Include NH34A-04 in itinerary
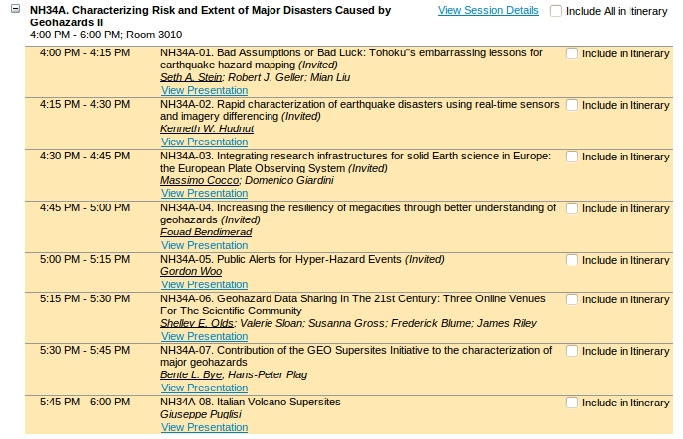This screenshot has height=439, width=683. click(572, 209)
